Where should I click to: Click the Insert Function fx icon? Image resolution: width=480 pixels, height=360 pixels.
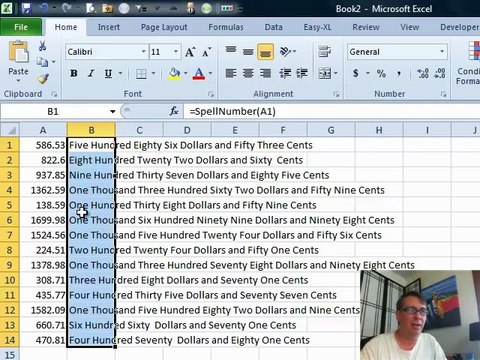point(174,111)
